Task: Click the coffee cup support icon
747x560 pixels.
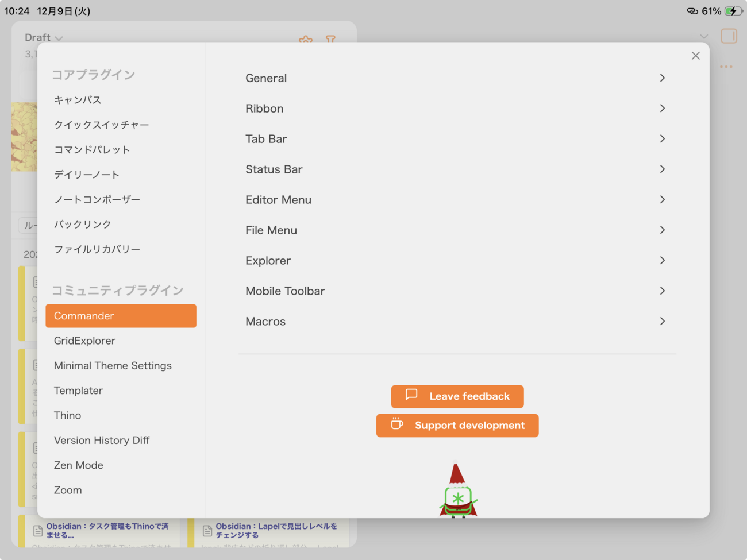Action: click(x=397, y=423)
